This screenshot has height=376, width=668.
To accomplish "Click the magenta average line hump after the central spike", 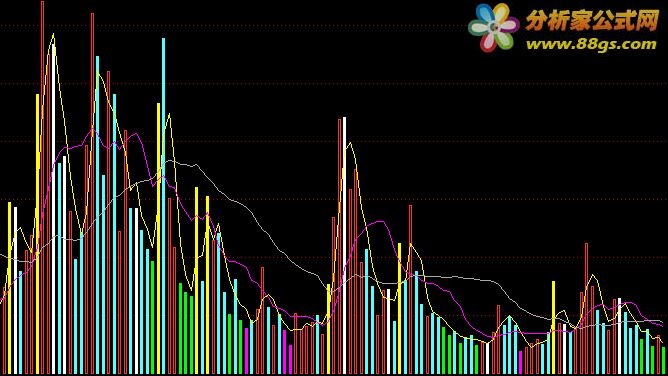I will 379,221.
